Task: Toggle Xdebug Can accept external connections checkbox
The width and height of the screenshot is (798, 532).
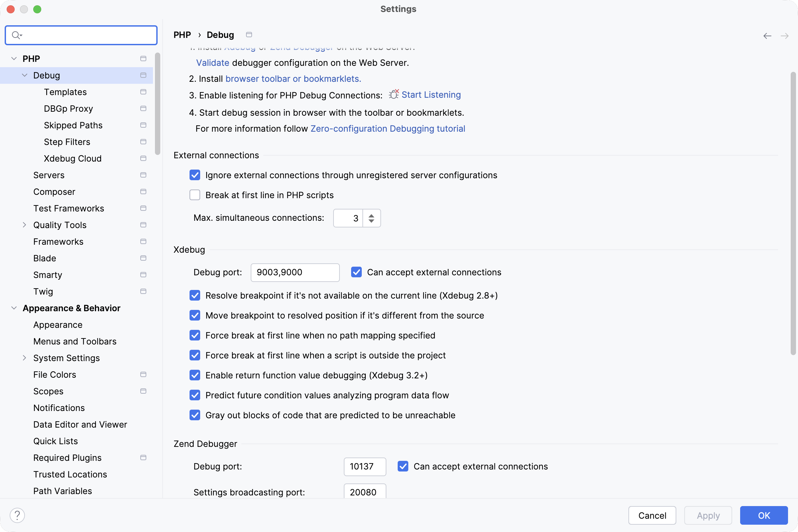Action: 356,272
